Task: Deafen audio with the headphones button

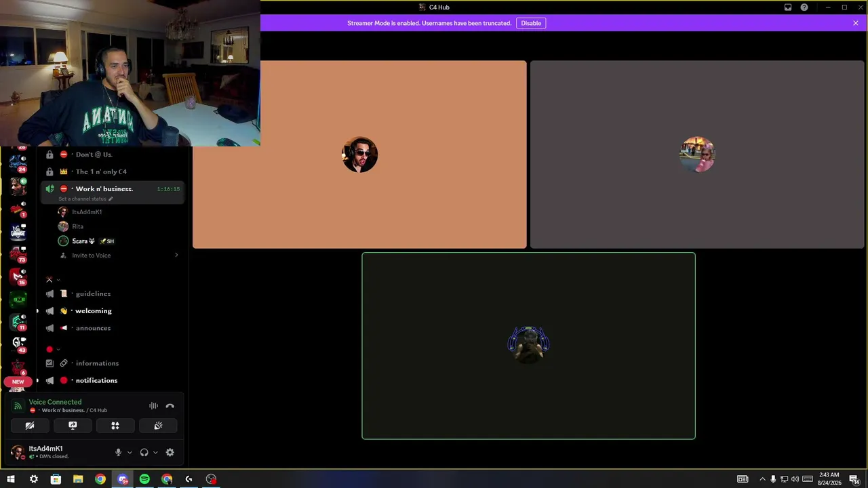Action: click(x=144, y=452)
